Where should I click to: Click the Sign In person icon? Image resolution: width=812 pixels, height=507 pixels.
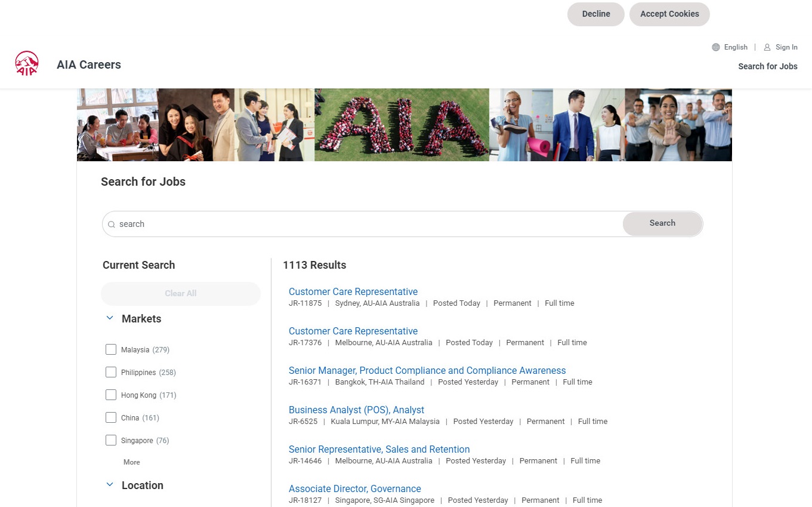click(767, 47)
